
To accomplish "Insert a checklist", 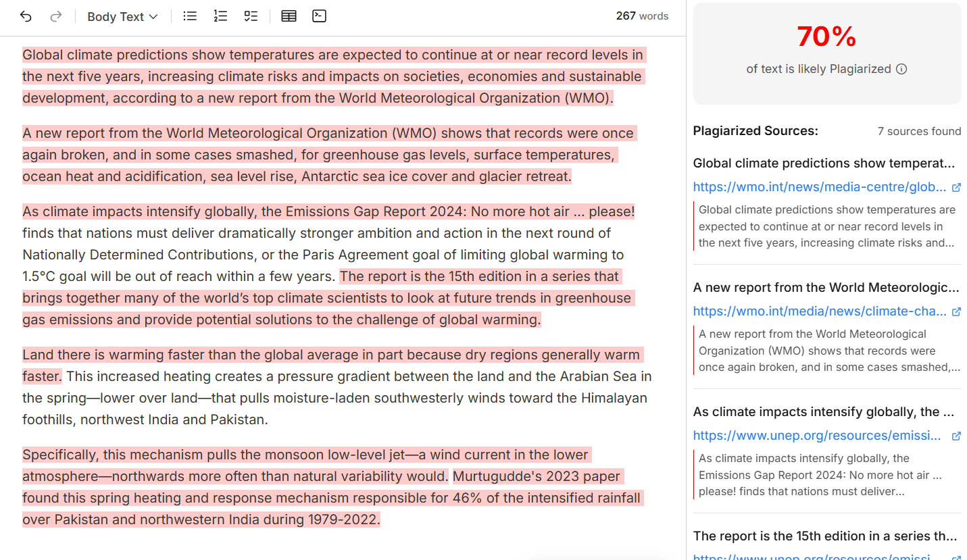I will click(251, 16).
